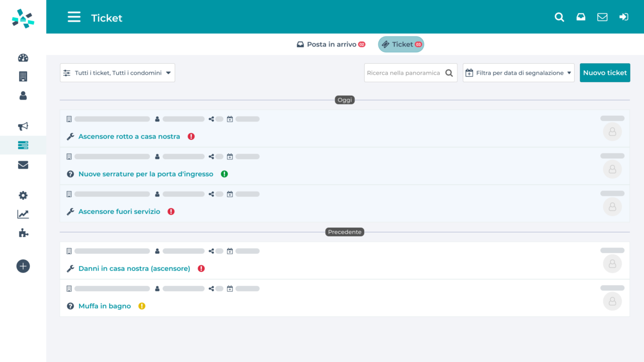Click the 'Nuovo ticket' button
644x362 pixels.
(605, 72)
